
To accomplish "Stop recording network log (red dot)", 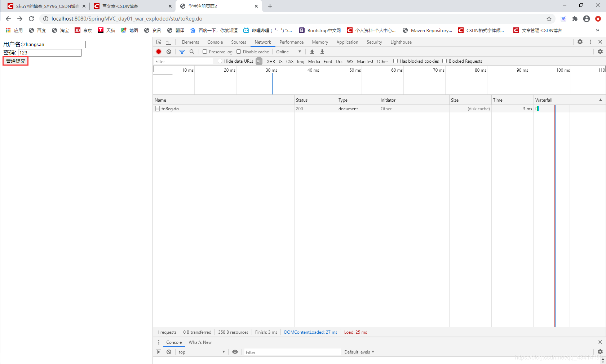I will 159,52.
